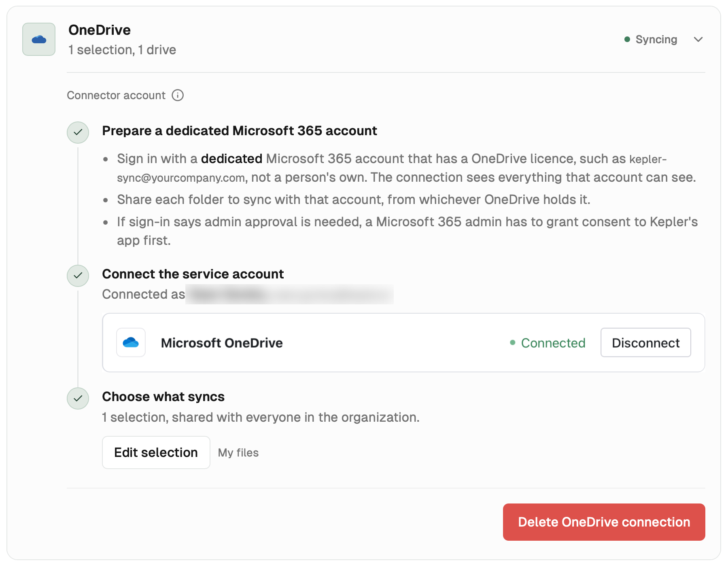
Task: Click the 'If sign-in says admin approval' bullet
Action: click(407, 231)
